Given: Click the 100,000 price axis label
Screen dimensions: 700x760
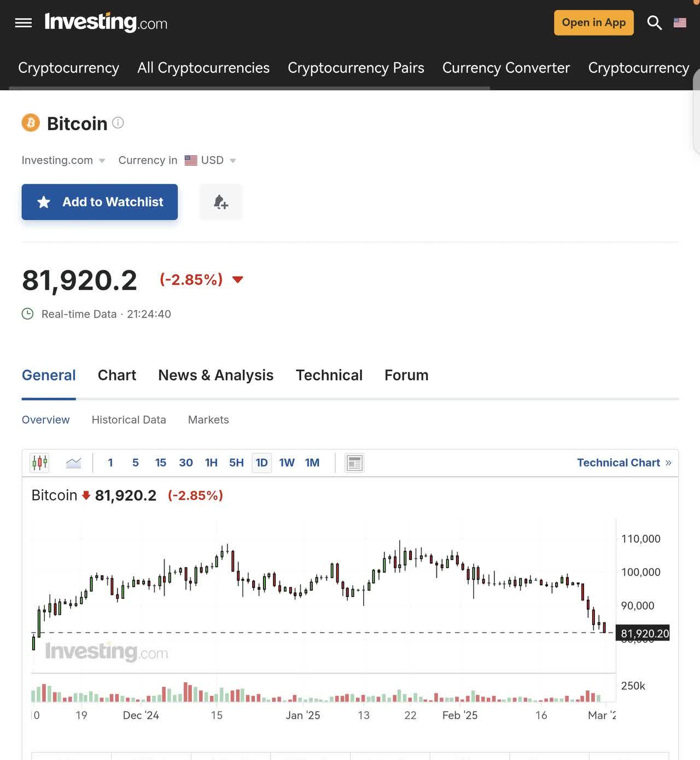Looking at the screenshot, I should coord(641,572).
